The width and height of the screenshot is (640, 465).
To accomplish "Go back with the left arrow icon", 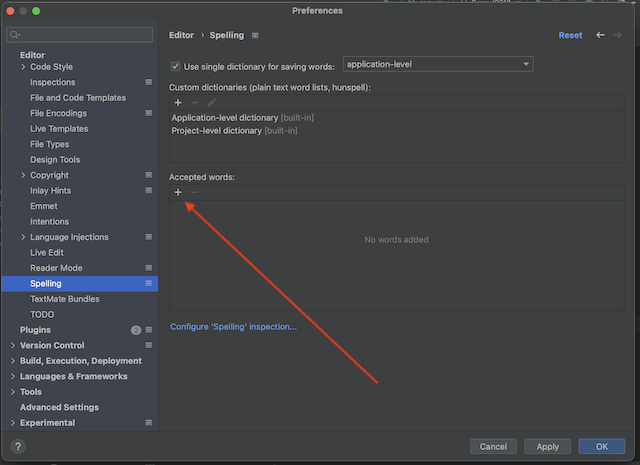I will click(600, 35).
